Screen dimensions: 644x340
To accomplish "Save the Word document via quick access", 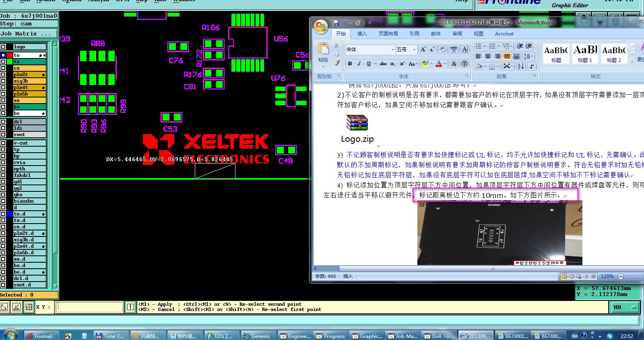I will click(336, 23).
